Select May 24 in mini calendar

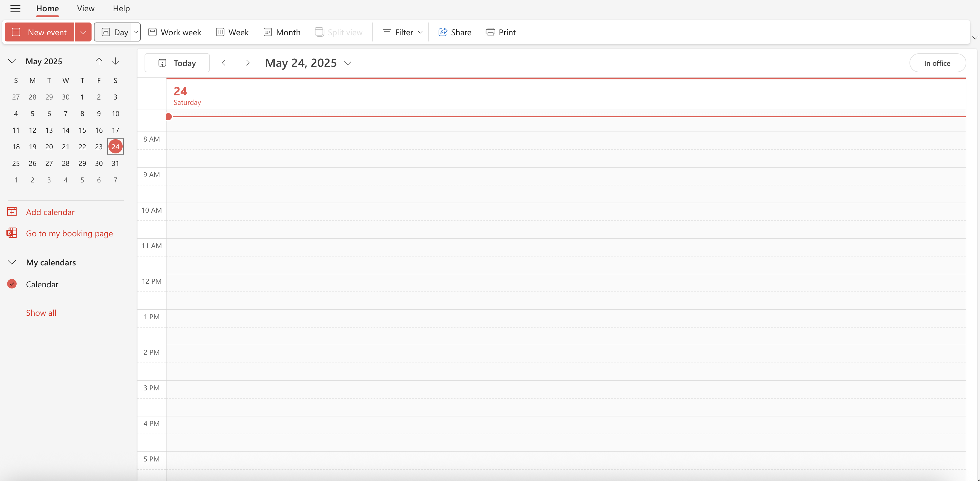[115, 147]
